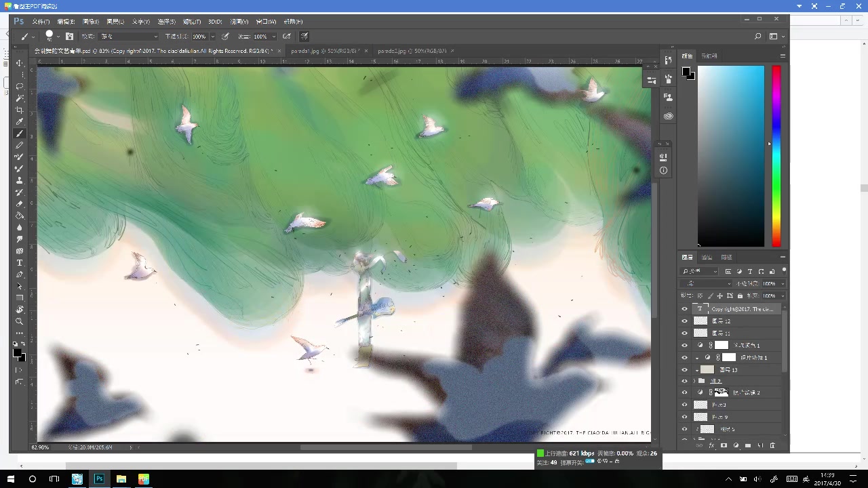Select the Paint Bucket tool

tap(20, 216)
